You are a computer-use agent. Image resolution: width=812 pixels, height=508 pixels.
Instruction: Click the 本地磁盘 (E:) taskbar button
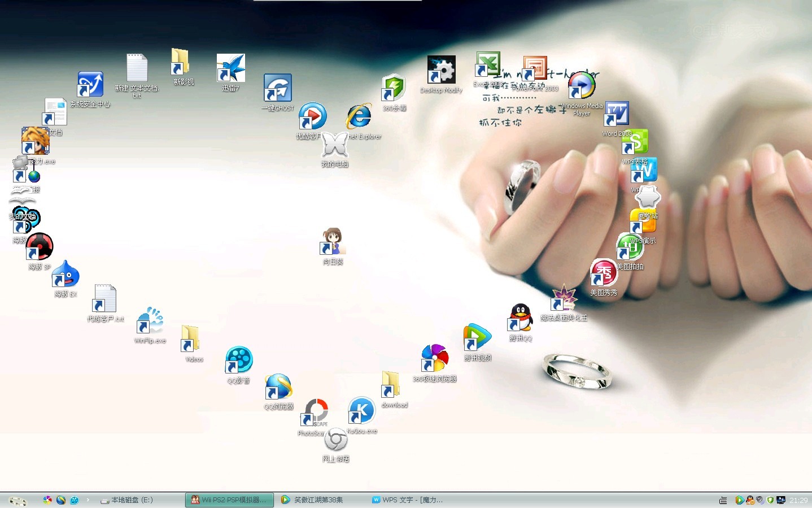click(x=127, y=500)
